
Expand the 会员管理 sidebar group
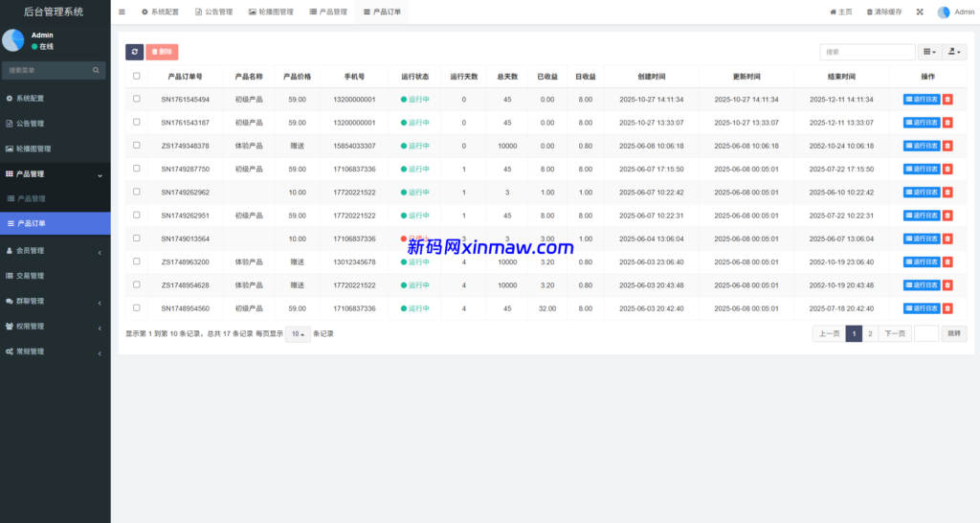point(55,250)
